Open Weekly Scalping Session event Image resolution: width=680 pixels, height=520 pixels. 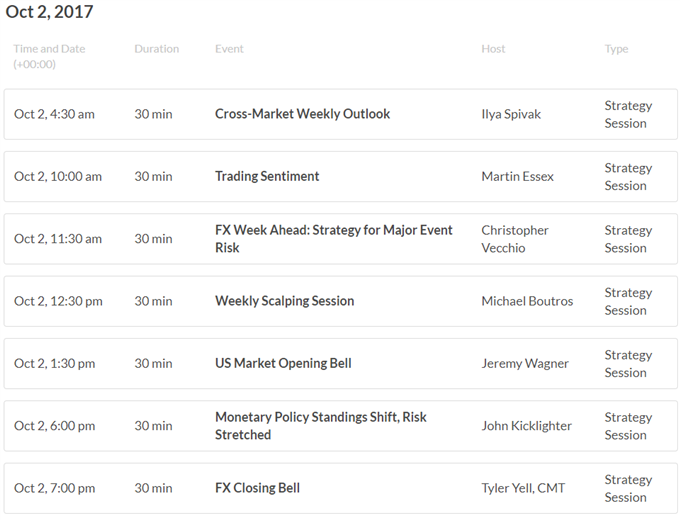[x=284, y=301]
